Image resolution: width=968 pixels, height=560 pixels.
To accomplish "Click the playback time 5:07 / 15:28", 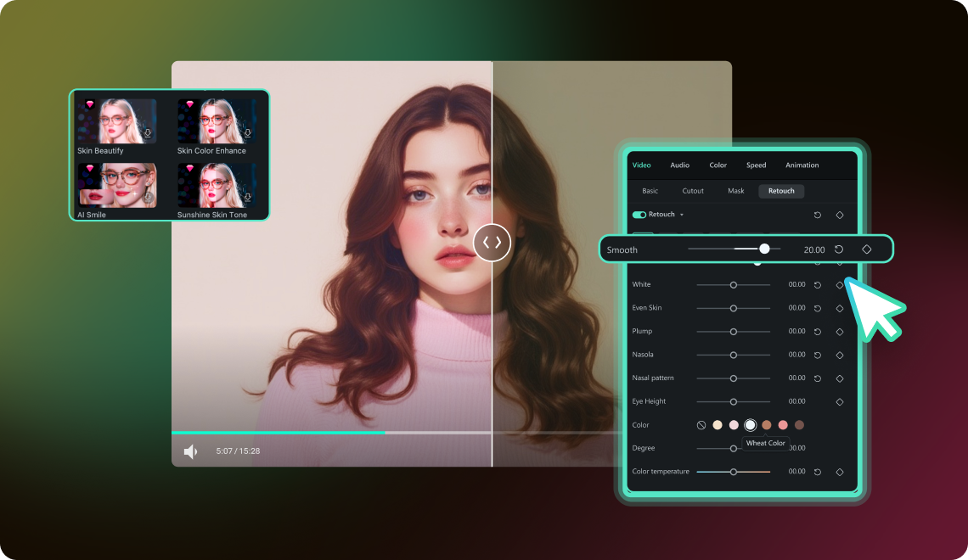I will (x=238, y=451).
